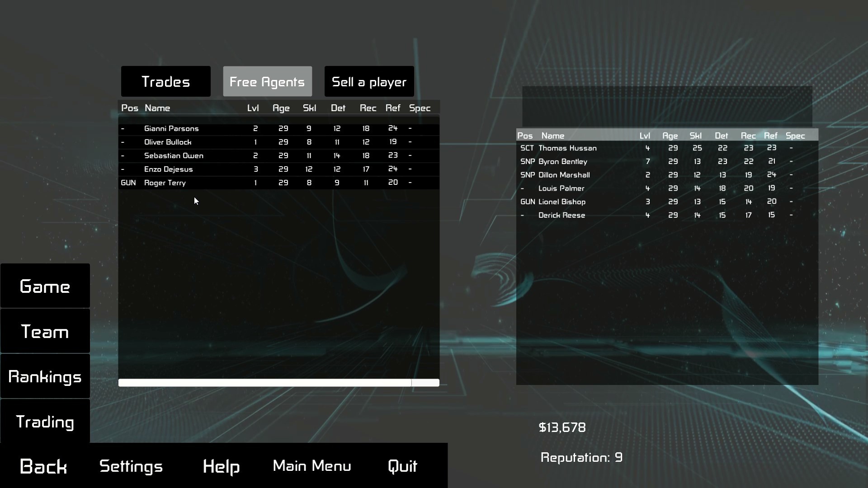Select free agent Gianni Parsons
The height and width of the screenshot is (488, 868).
171,128
